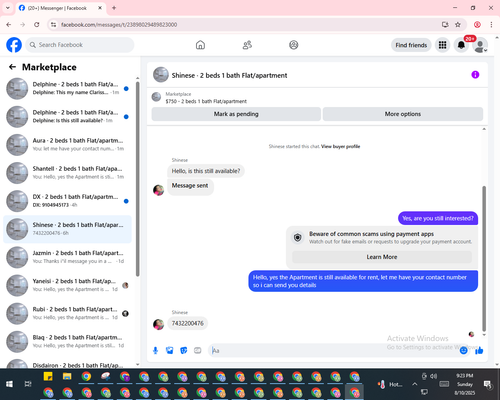Open the sticker picker icon
This screenshot has width=500, height=400.
point(184,350)
